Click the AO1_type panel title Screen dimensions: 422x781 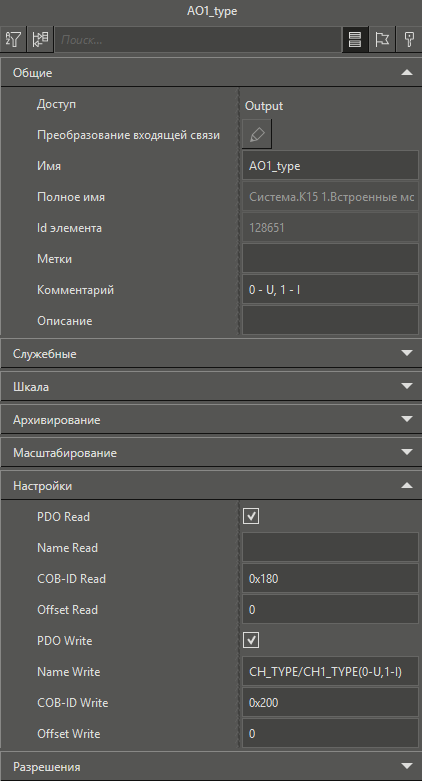point(212,11)
